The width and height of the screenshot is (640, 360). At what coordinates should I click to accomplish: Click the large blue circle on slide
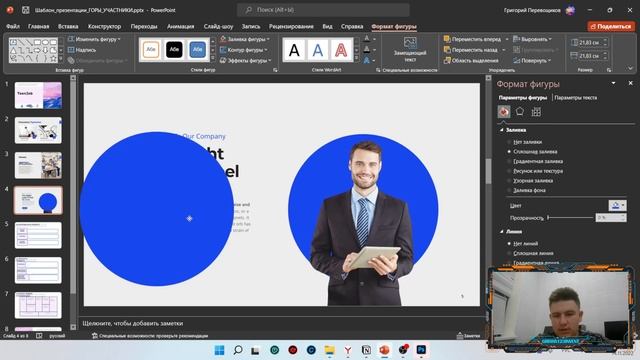tap(157, 209)
